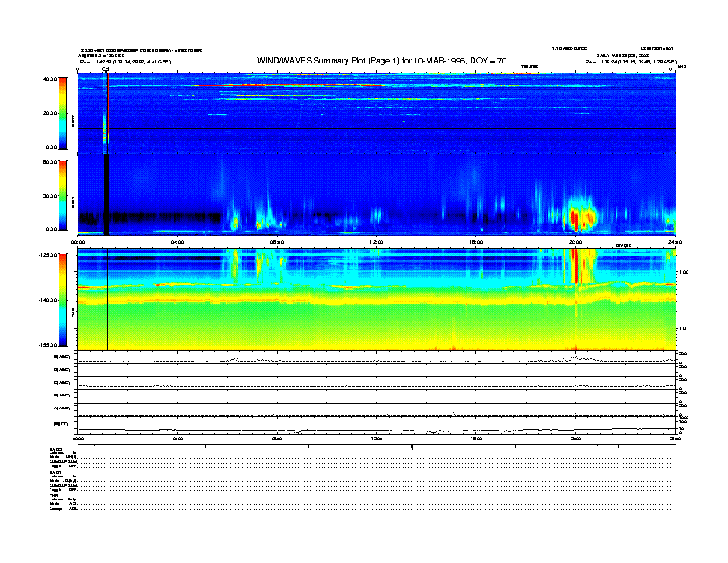Click the 100 tick right of the TNR panel
The image size is (728, 563).
click(684, 272)
